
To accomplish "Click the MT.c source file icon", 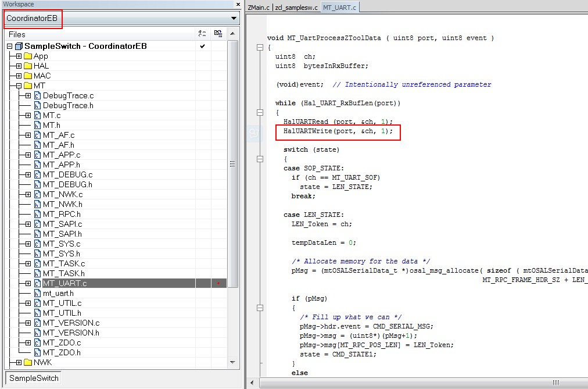I will (37, 116).
